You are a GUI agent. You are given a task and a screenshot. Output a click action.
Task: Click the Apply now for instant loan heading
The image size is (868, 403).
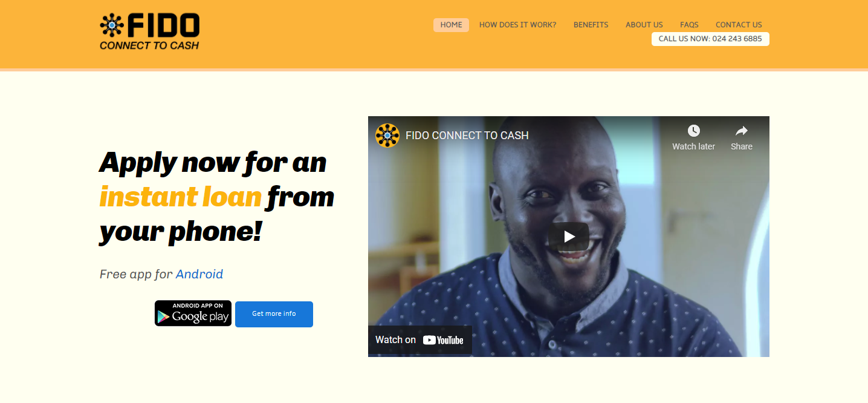(217, 197)
